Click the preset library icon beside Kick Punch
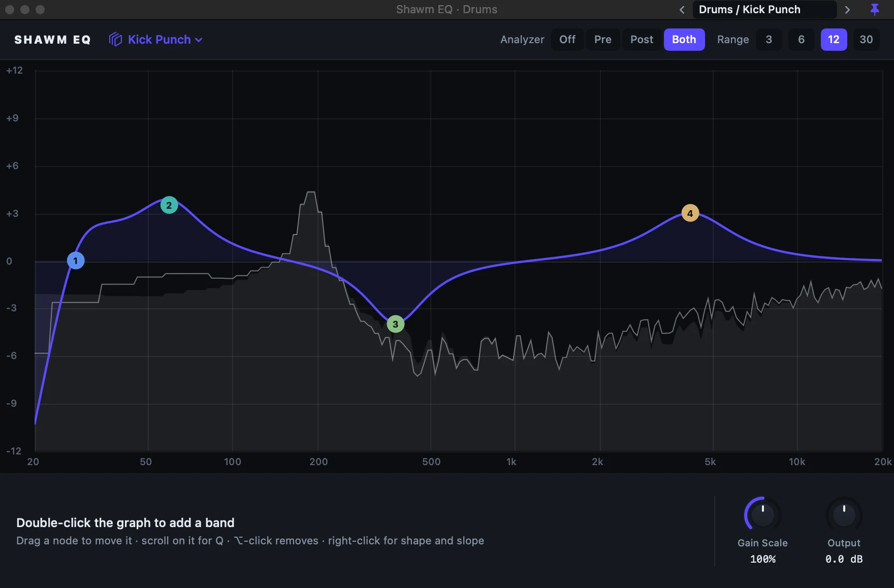Screen dimensions: 894x588 [115, 40]
